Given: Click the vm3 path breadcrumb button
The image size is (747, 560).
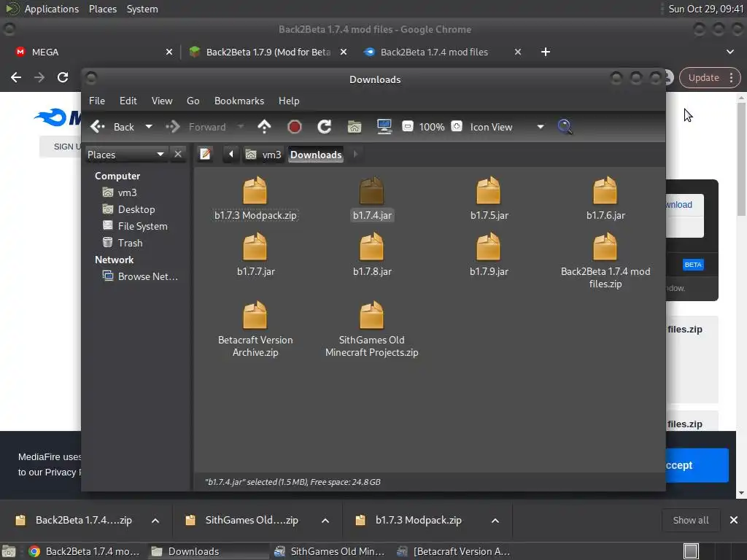Looking at the screenshot, I should (264, 154).
